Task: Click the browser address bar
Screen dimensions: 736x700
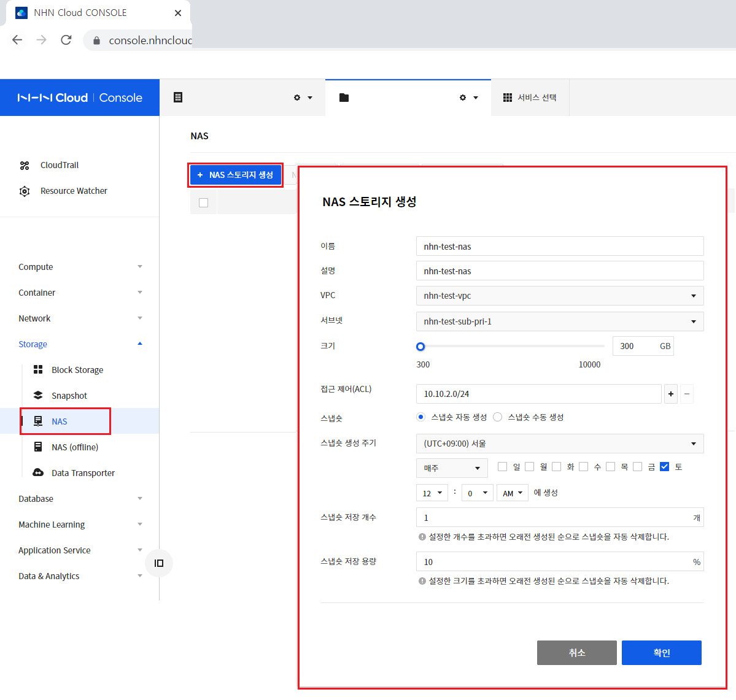Action: [x=139, y=40]
